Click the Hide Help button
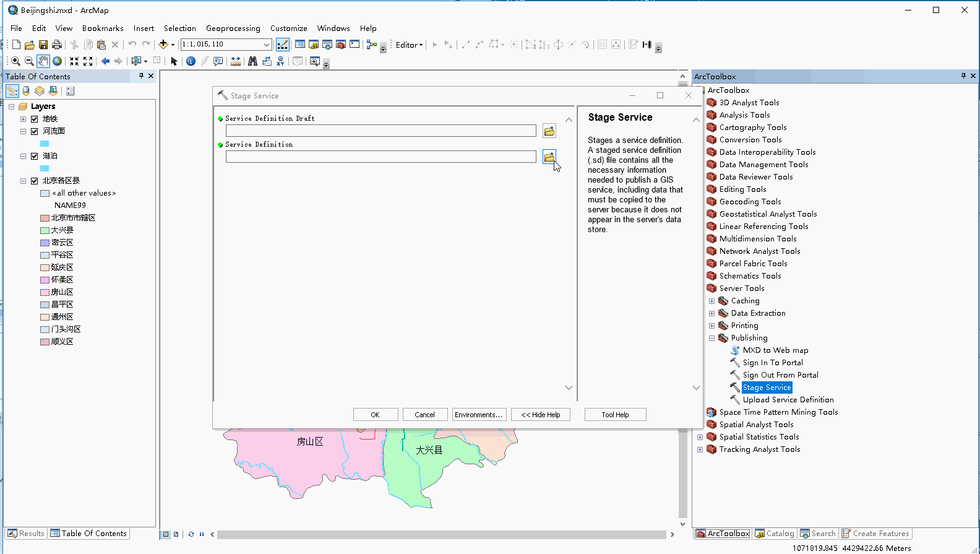980x554 pixels. point(541,415)
